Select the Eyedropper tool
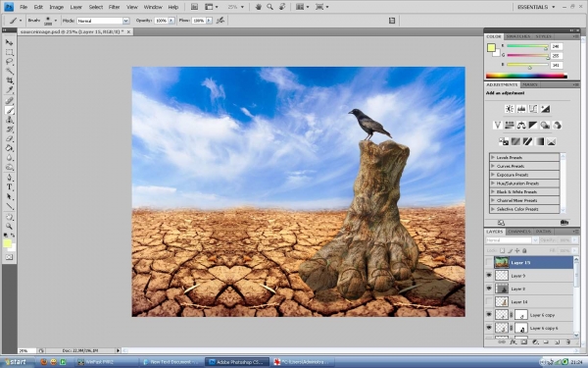Viewport: 588px width, 368px height. tap(9, 90)
